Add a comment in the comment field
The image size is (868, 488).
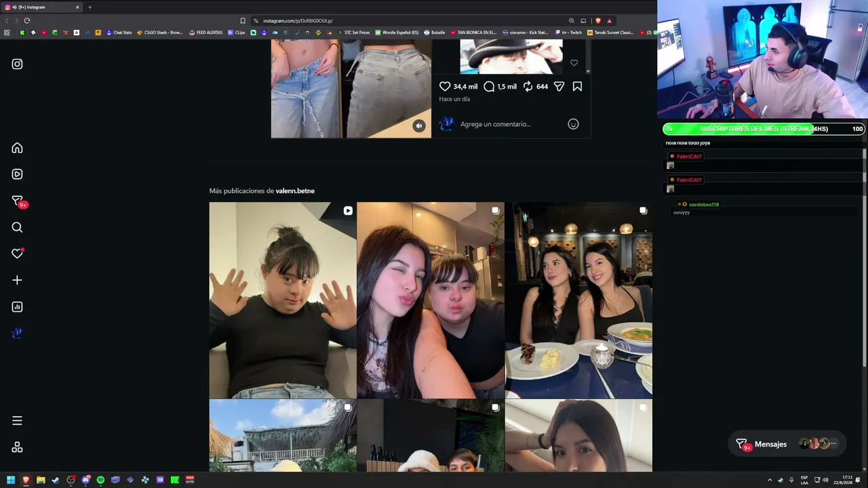tap(495, 124)
